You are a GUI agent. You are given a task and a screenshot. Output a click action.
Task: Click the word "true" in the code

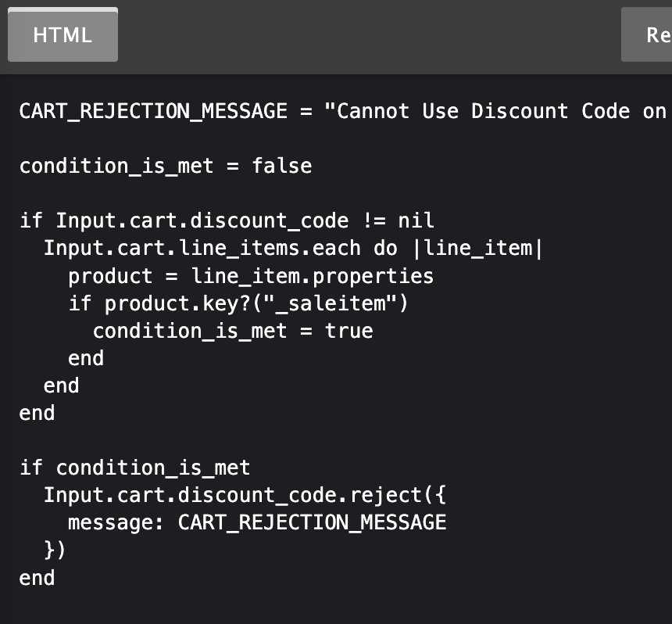click(349, 331)
